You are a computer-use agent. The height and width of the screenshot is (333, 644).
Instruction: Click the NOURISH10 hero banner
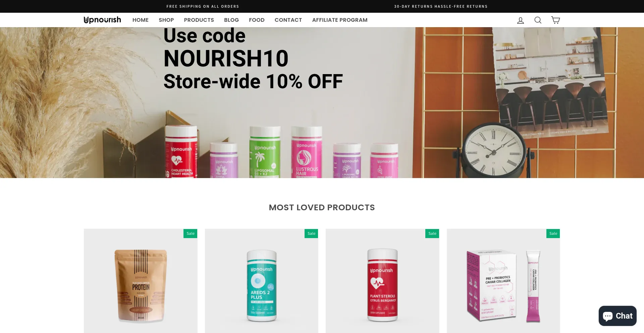click(322, 103)
